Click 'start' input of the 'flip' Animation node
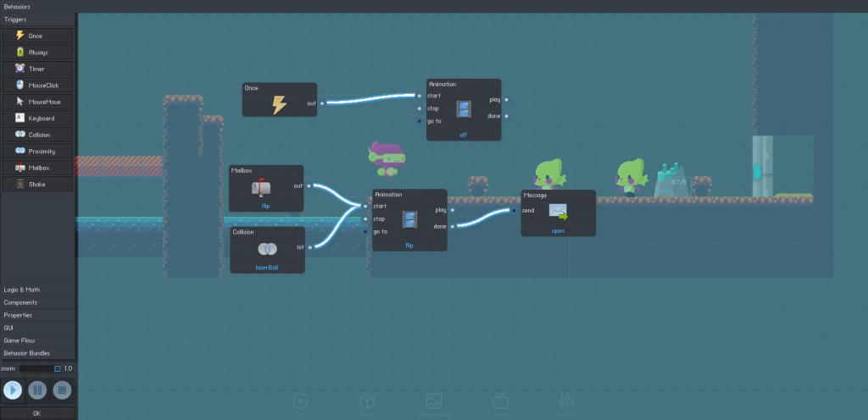This screenshot has width=868, height=420. [365, 206]
